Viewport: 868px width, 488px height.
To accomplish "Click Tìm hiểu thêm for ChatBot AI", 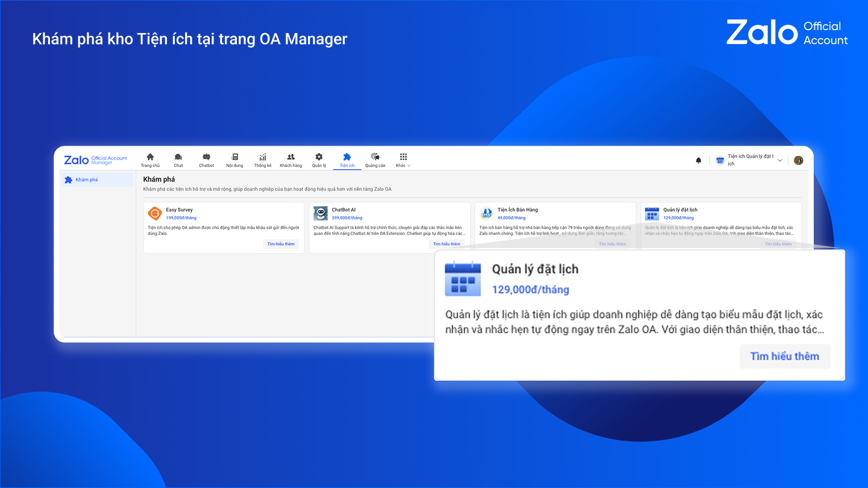I will pyautogui.click(x=447, y=244).
